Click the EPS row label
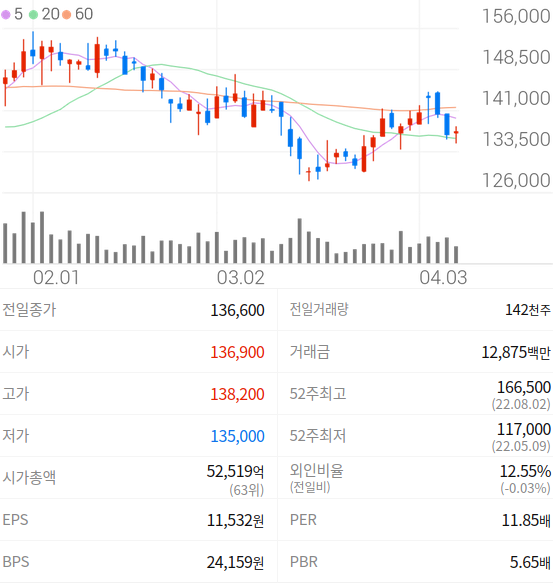The height and width of the screenshot is (583, 553). point(15,520)
